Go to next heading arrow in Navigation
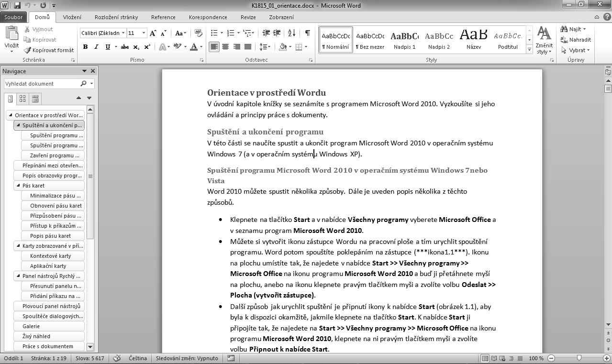 click(x=89, y=98)
